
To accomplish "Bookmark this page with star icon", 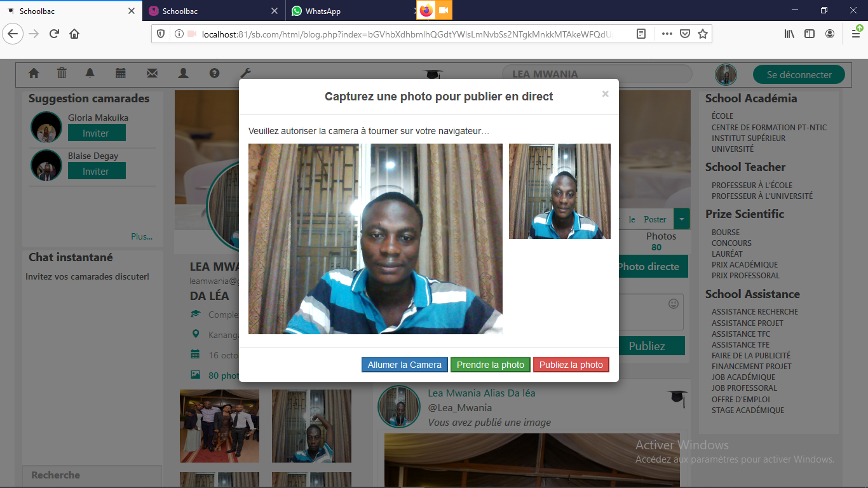I will point(702,34).
